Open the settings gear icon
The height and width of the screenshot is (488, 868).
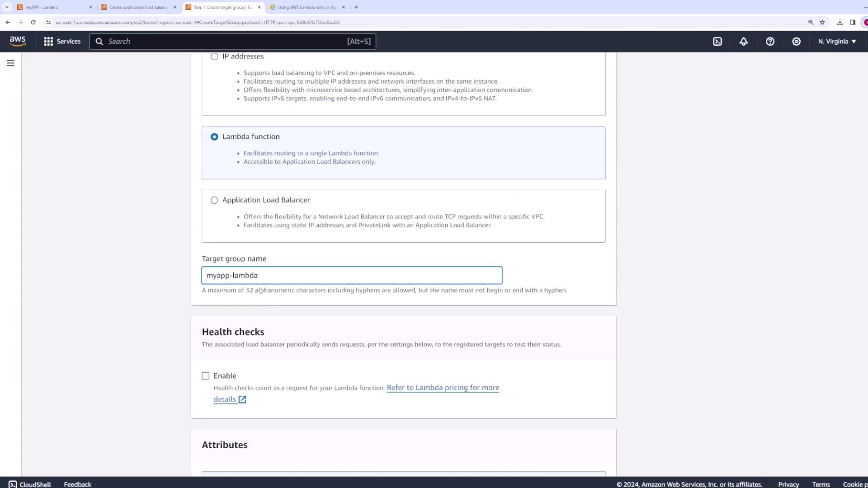coord(796,41)
